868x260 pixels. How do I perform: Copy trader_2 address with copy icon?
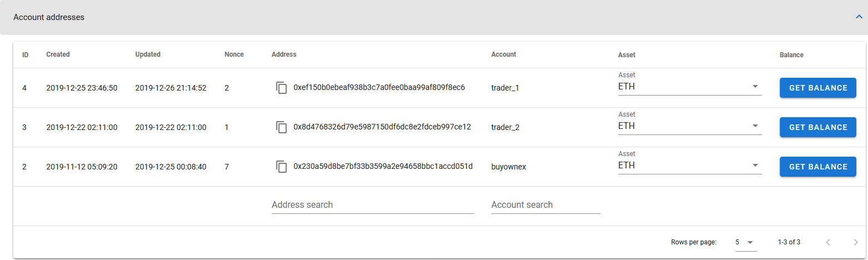point(282,127)
